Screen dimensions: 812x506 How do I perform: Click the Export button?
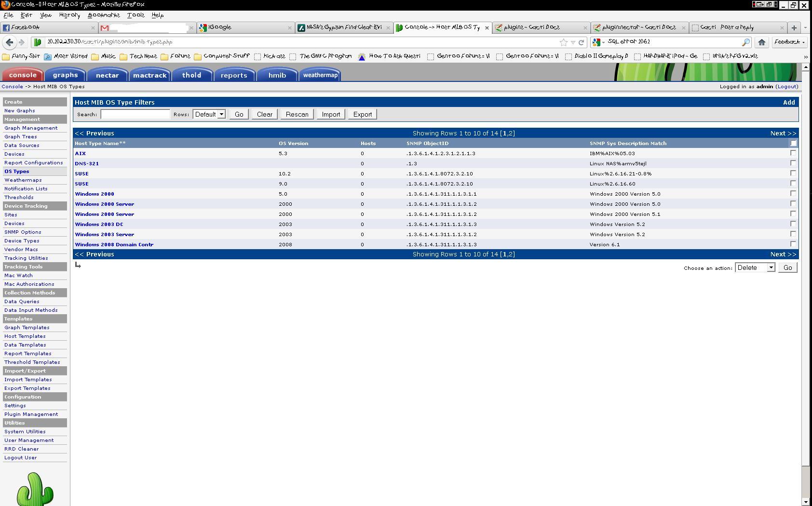[363, 114]
